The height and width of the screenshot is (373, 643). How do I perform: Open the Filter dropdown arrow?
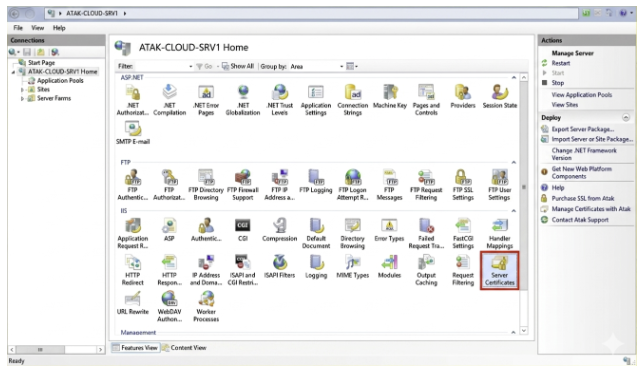point(191,66)
